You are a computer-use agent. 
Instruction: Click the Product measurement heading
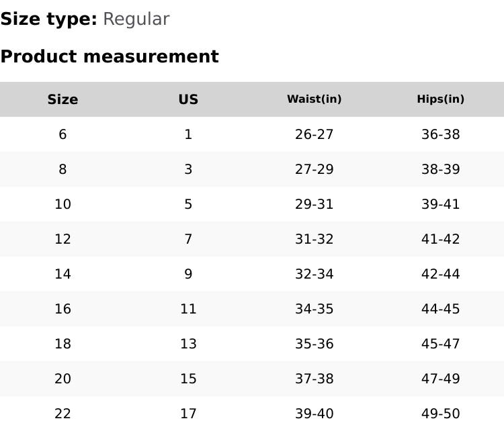(110, 56)
